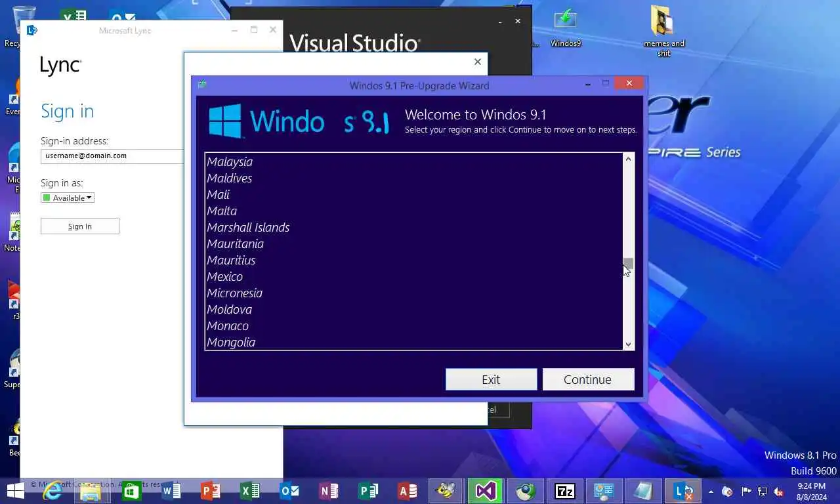
Task: Open the monitor settings taskbar app
Action: (x=604, y=490)
